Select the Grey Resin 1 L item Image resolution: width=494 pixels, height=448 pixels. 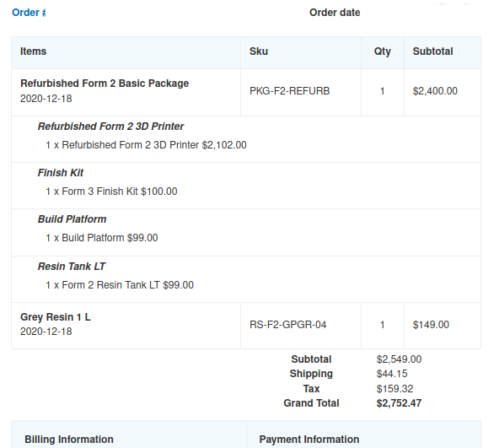point(56,317)
